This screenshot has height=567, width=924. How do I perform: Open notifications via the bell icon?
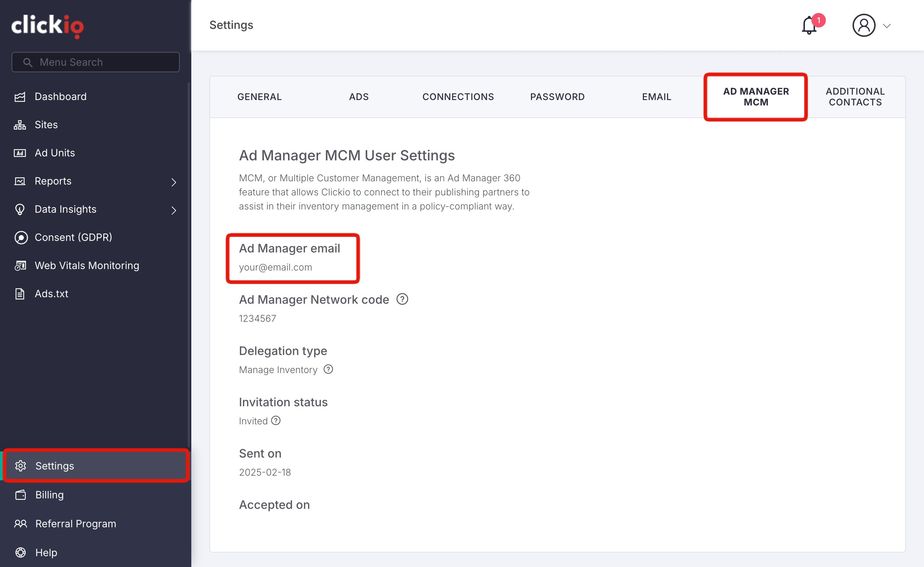click(x=809, y=26)
